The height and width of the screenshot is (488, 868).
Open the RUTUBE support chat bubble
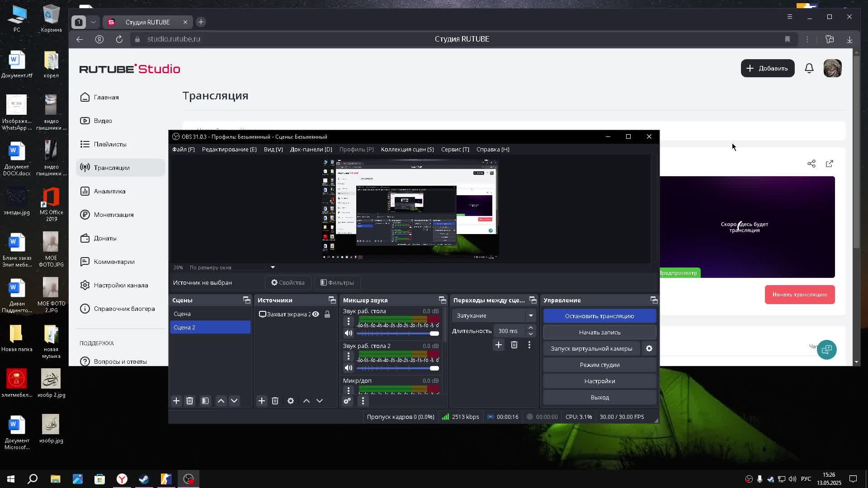tap(827, 349)
